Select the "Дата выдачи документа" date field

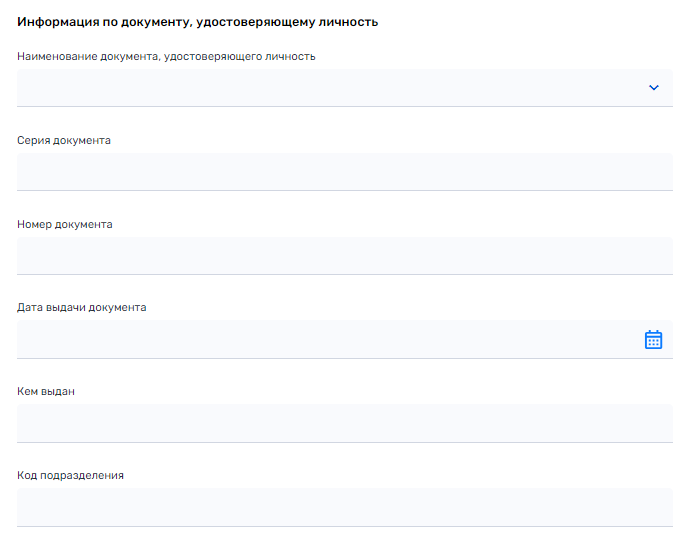point(345,340)
